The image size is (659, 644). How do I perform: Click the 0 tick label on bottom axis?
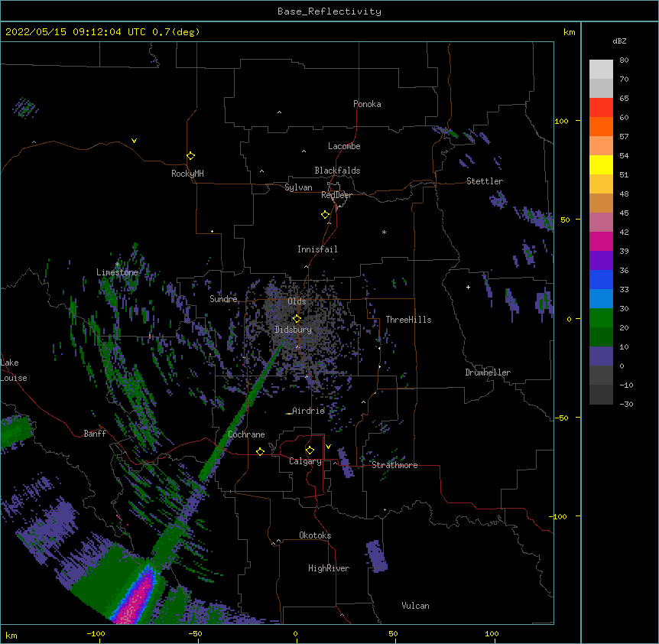(295, 633)
